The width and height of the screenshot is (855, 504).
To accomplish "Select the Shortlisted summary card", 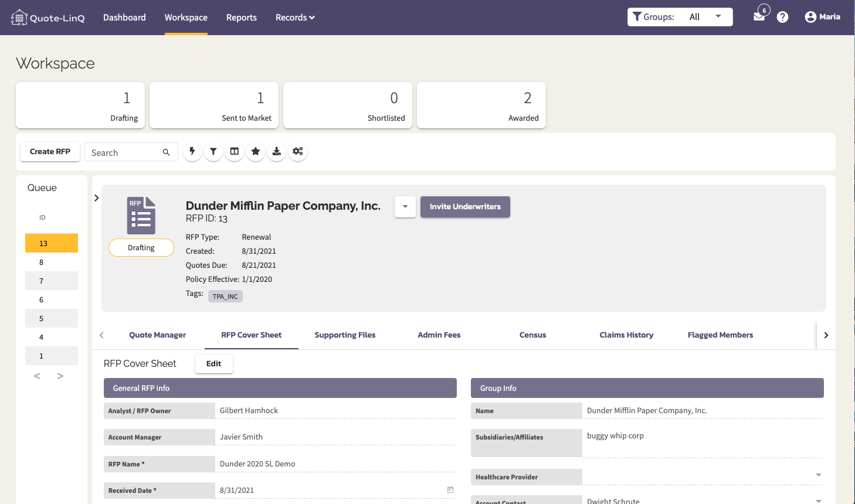I will coord(348,105).
